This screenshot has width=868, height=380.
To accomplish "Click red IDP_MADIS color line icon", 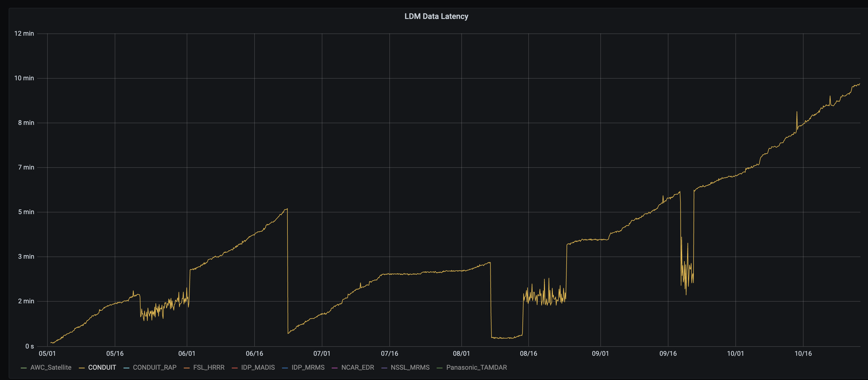I will tap(234, 368).
